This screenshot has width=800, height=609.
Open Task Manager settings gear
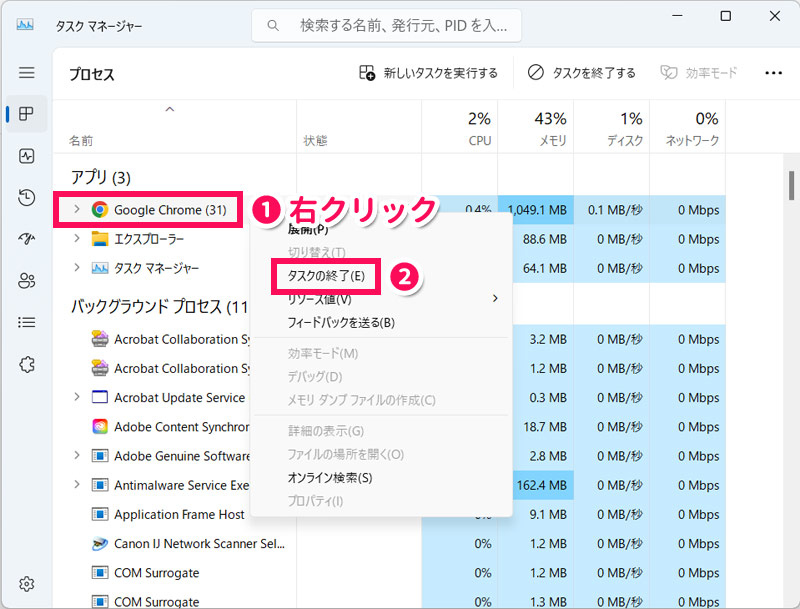27,584
